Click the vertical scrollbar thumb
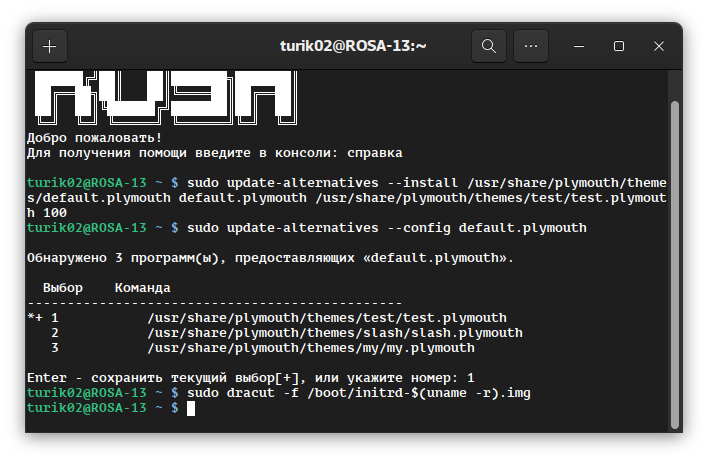This screenshot has width=708, height=461. (675, 265)
